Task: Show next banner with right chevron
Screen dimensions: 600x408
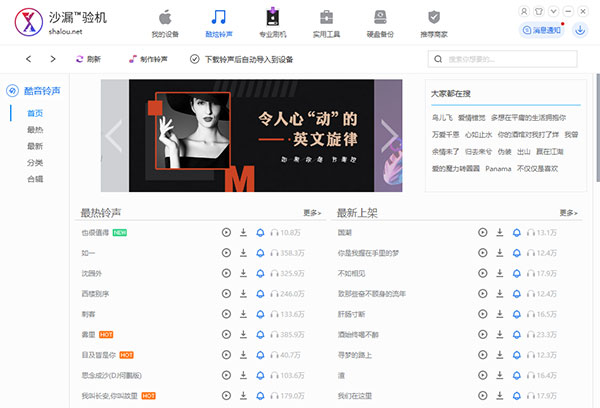Action: pyautogui.click(x=390, y=136)
